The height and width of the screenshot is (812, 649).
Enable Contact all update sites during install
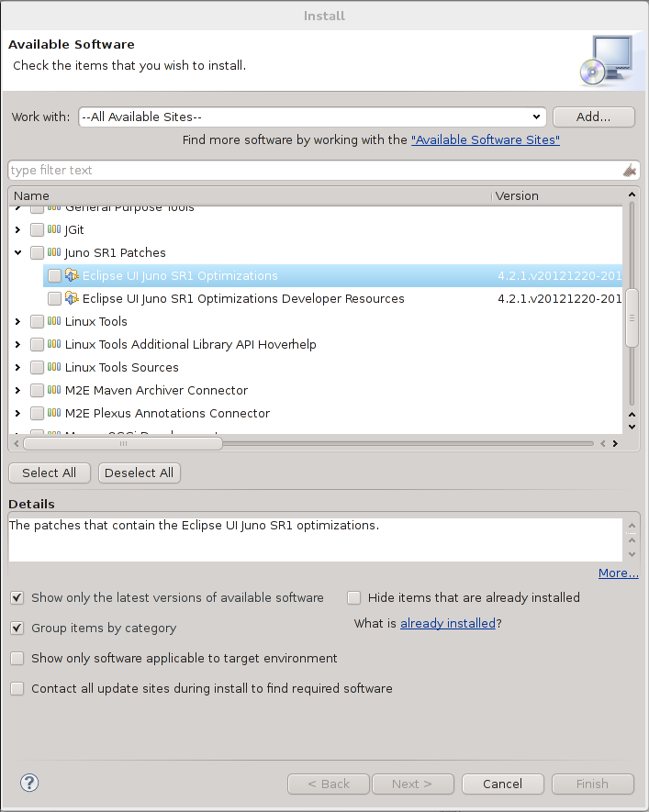coord(17,689)
